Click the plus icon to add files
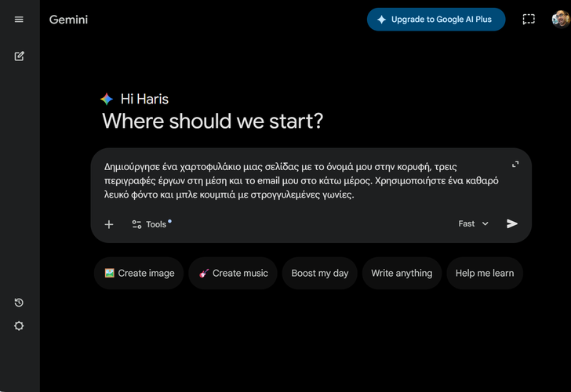The image size is (571, 392). (109, 224)
